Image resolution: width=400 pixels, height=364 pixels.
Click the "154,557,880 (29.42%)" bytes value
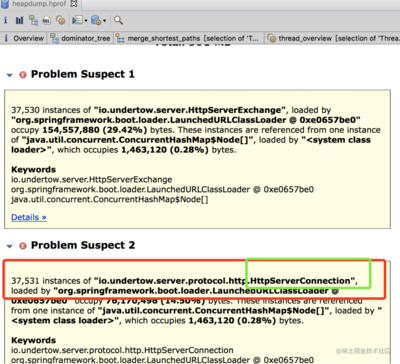pyautogui.click(x=94, y=130)
